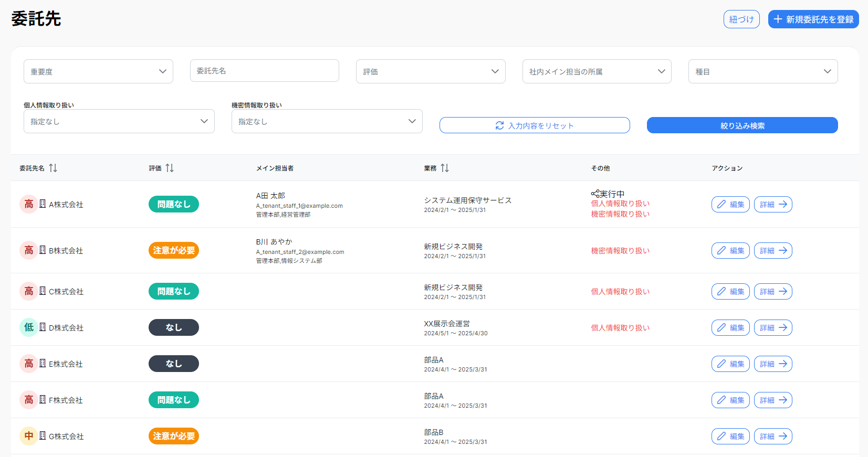Click the 低 importance badge for D株式会社

click(28, 327)
